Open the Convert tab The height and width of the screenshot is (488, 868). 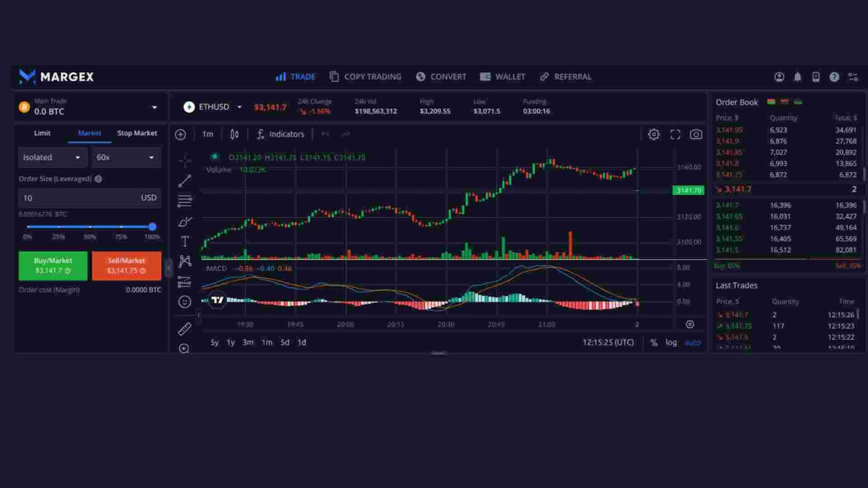pyautogui.click(x=441, y=77)
